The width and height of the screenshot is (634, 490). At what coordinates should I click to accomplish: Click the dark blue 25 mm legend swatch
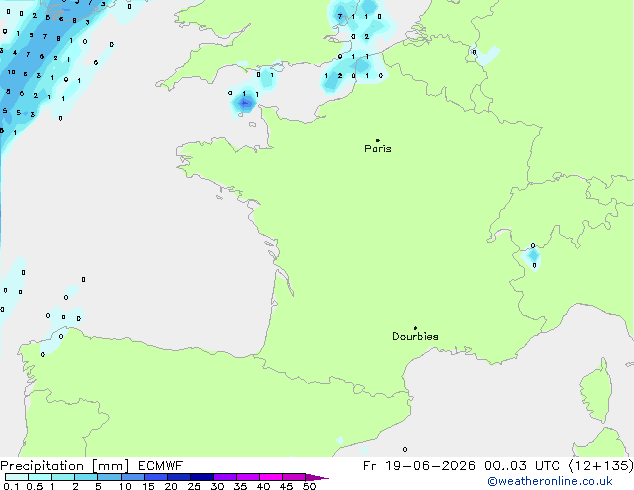(202, 477)
